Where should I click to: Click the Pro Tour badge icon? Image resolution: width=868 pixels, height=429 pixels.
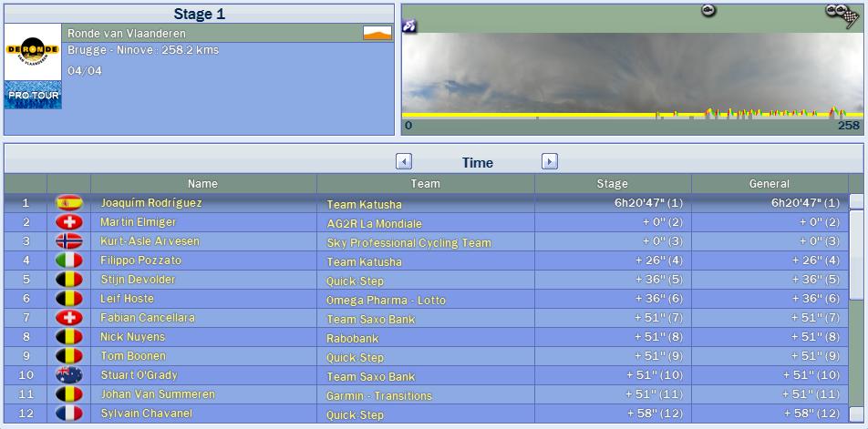[x=33, y=95]
